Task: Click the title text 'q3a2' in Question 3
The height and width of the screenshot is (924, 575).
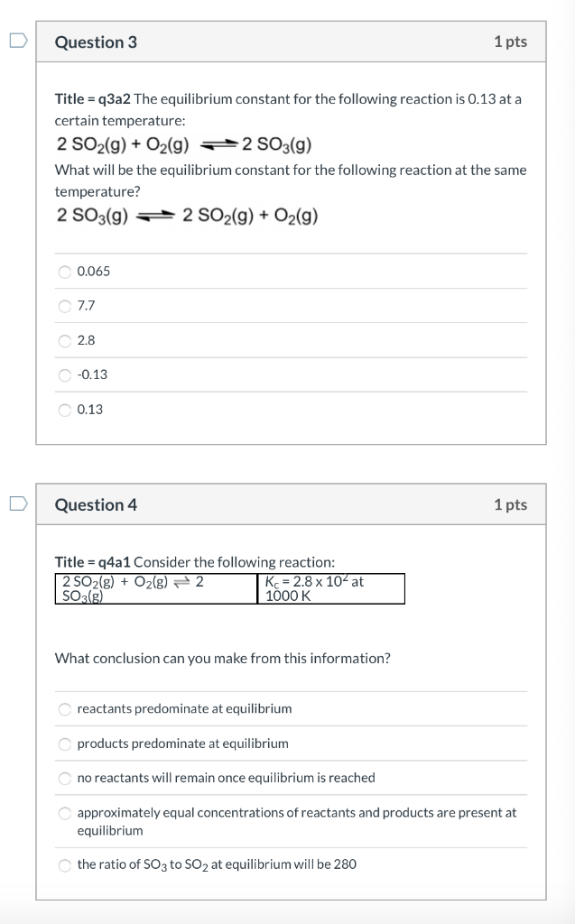Action: (x=115, y=98)
